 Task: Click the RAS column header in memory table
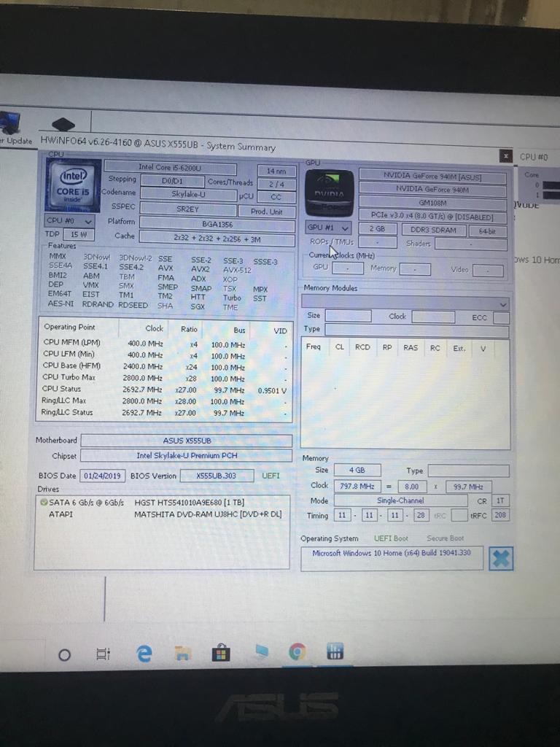point(411,348)
